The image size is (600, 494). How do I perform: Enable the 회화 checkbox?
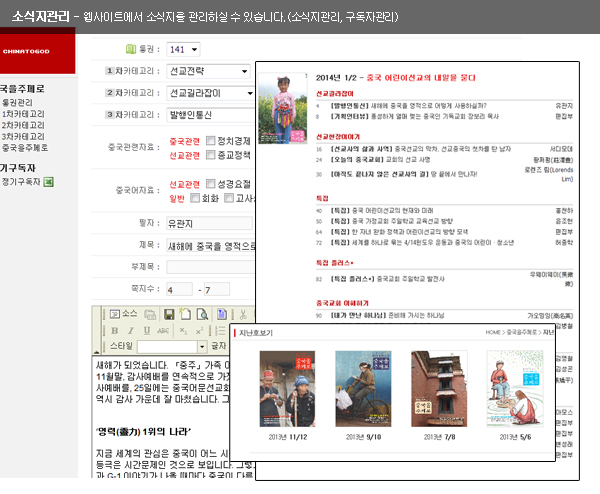[194, 199]
